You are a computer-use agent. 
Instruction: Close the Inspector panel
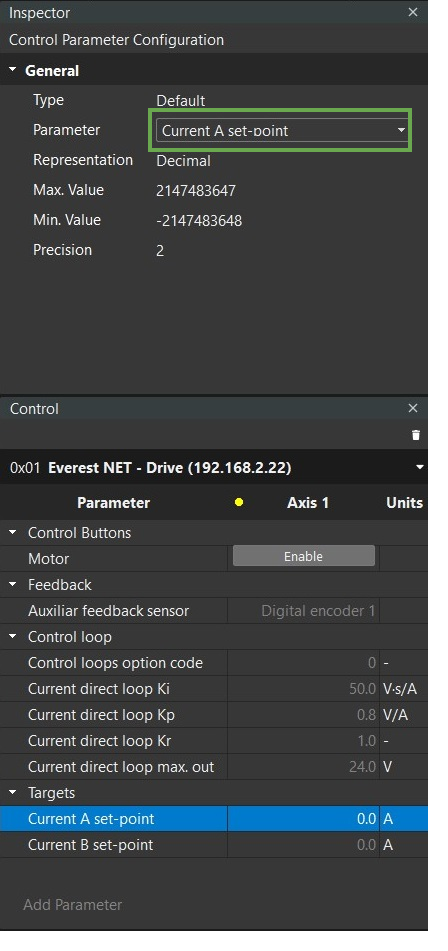tap(413, 12)
